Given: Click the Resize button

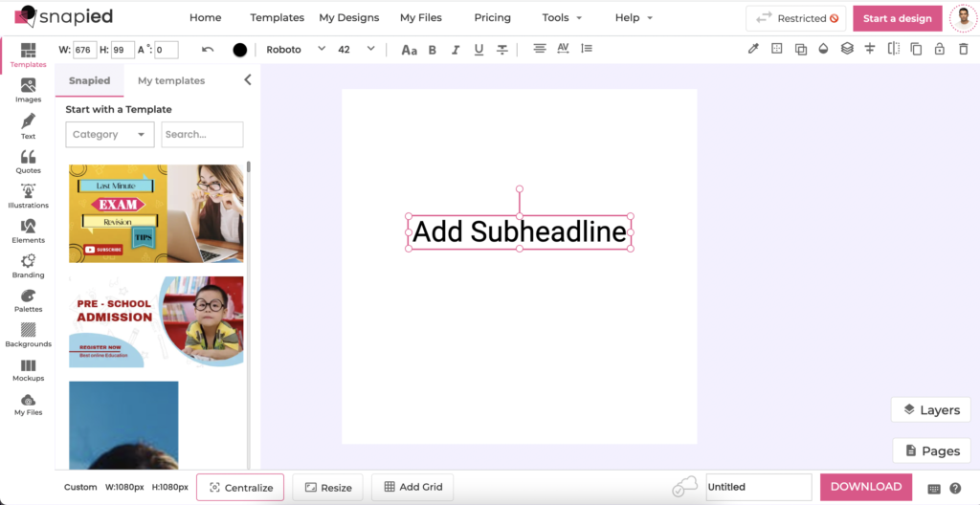Looking at the screenshot, I should (x=328, y=488).
